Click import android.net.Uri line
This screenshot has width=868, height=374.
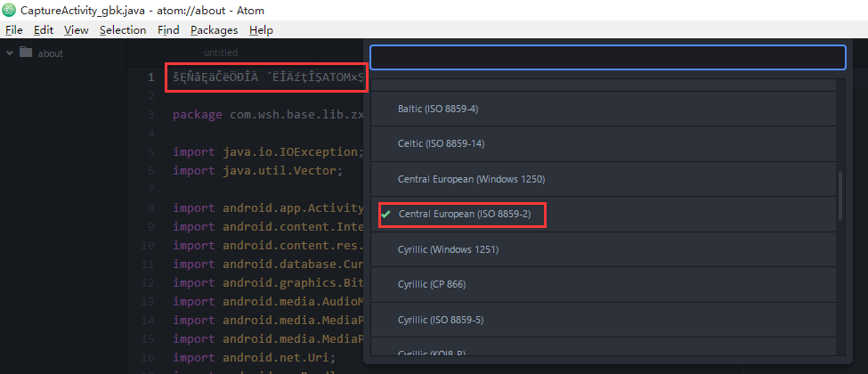coord(255,357)
